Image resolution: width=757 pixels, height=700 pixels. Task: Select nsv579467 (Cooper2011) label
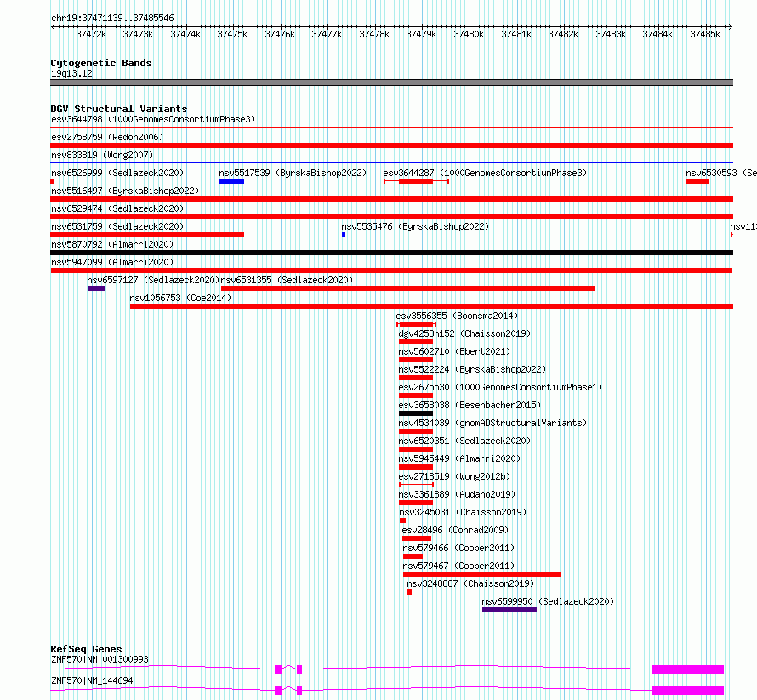[458, 566]
